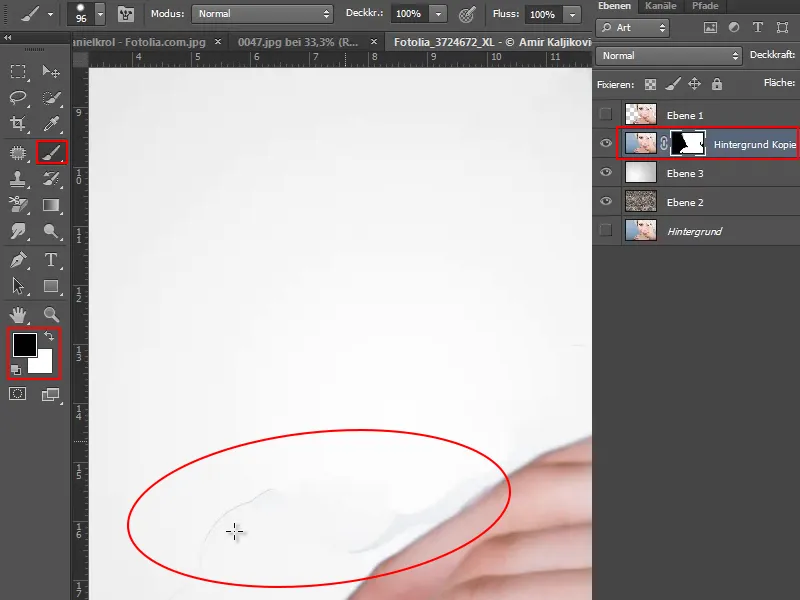Viewport: 800px width, 600px height.
Task: Show the Ebene 1 layer
Action: coord(606,114)
